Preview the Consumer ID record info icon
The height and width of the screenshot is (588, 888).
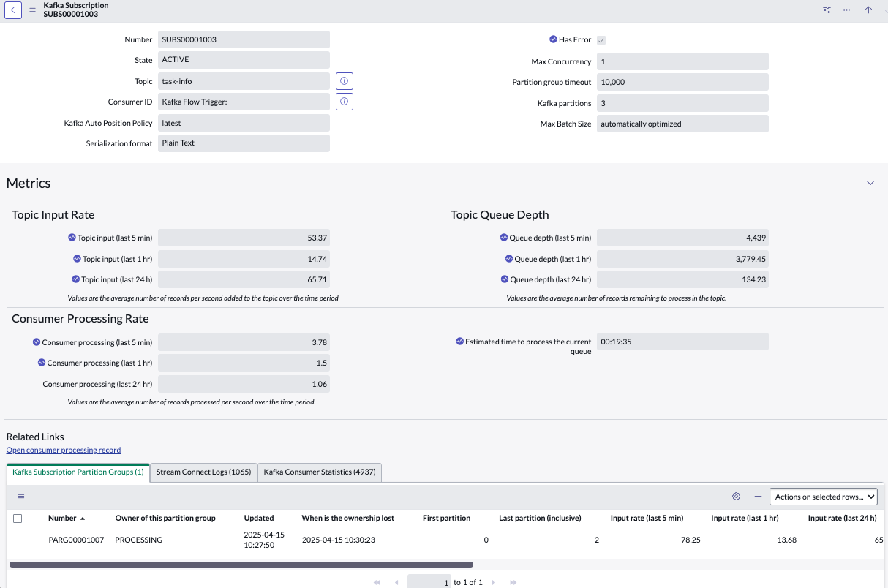click(345, 102)
